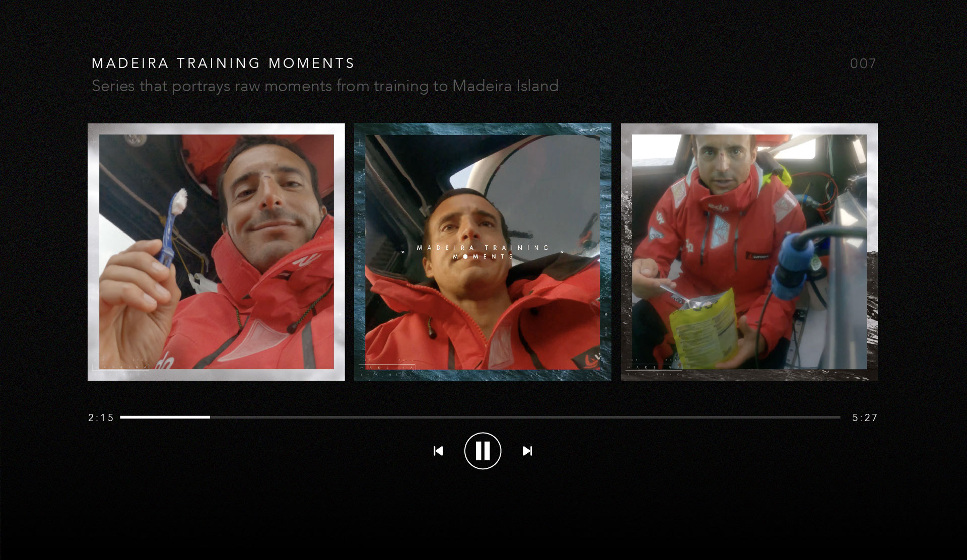
Task: Click the small Madeira label on the left thumbnail
Action: pos(121,367)
